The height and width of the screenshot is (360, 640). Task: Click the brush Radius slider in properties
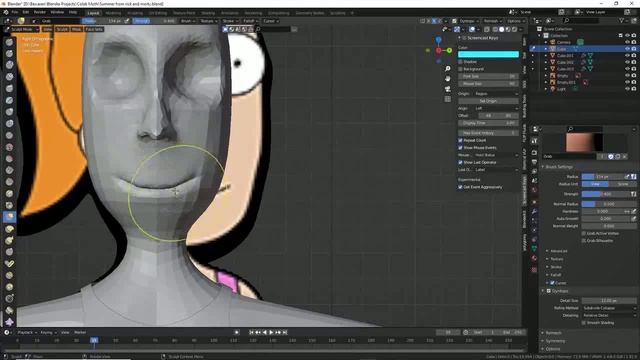[x=602, y=176]
